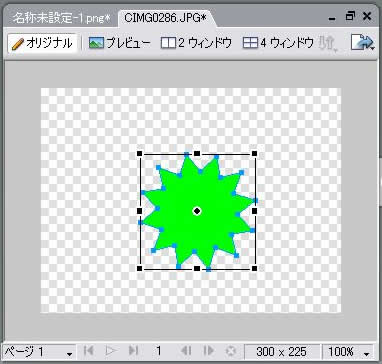382x364 pixels.
Task: Click the current frame number 1
Action: (159, 351)
